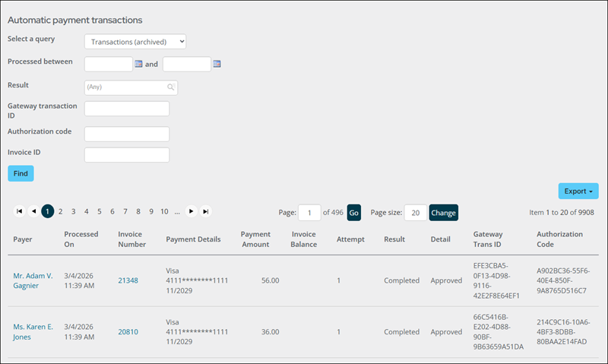
Task: Click the Payment Amount column header
Action: click(255, 239)
